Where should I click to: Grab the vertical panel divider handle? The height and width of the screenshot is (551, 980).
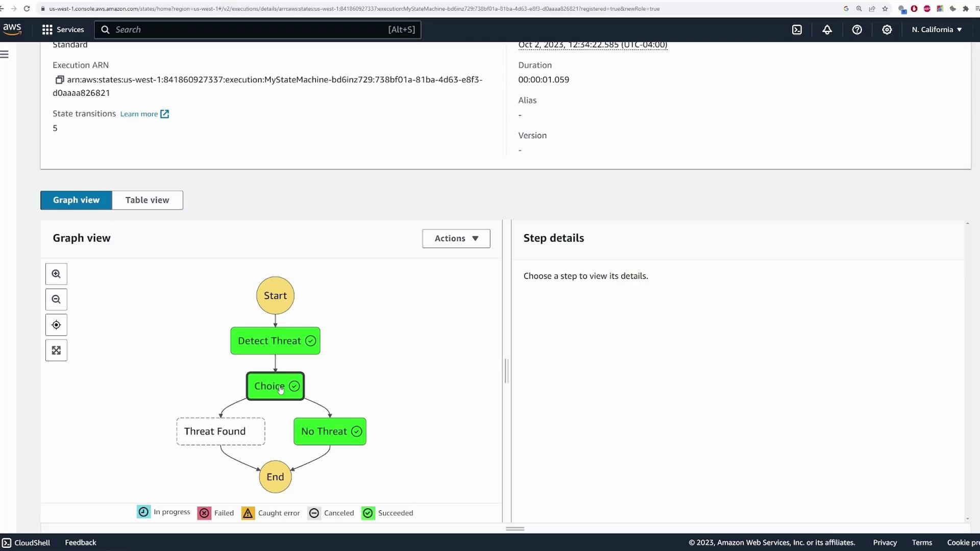(x=506, y=371)
